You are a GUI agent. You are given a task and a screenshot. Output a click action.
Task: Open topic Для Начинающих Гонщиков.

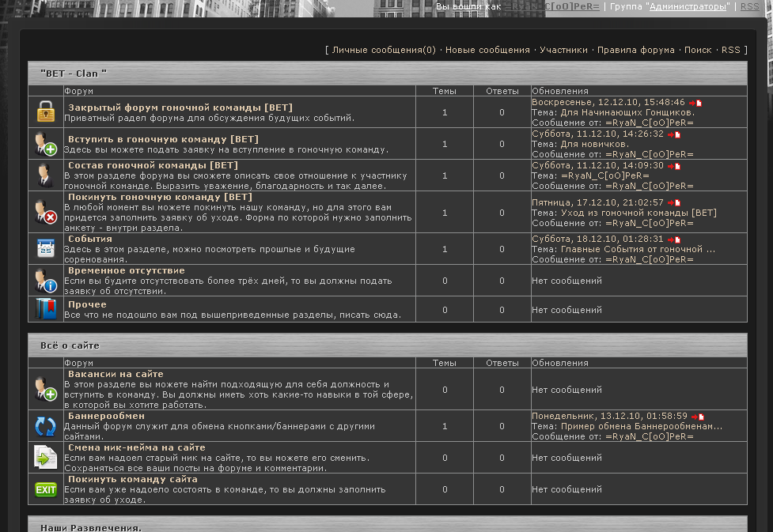(628, 112)
